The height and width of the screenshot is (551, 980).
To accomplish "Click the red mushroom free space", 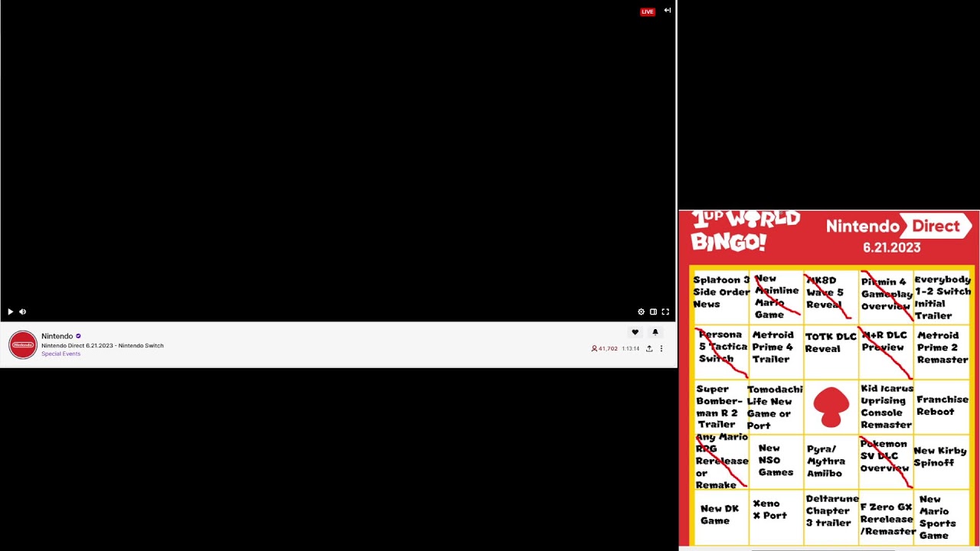I will pyautogui.click(x=831, y=407).
